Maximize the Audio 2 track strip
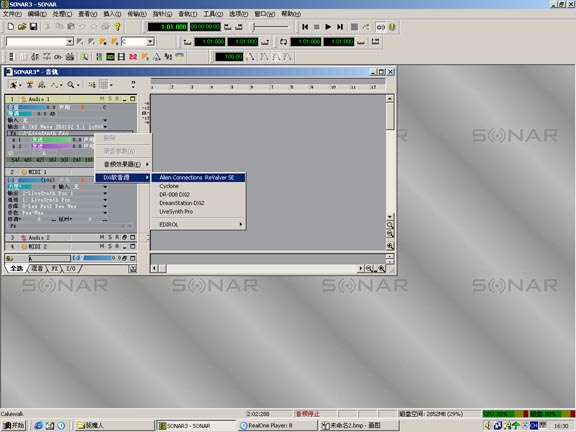Viewport: 576px width, 432px height. 133,237
